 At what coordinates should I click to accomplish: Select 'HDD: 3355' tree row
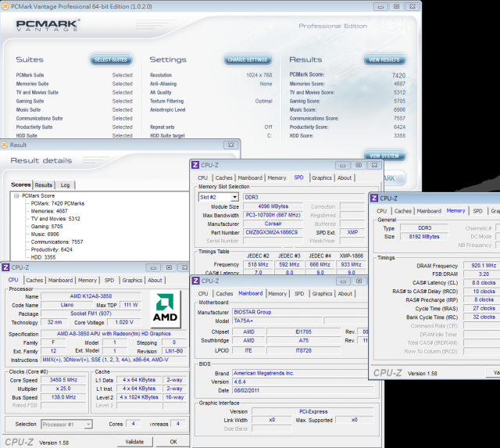coord(43,257)
